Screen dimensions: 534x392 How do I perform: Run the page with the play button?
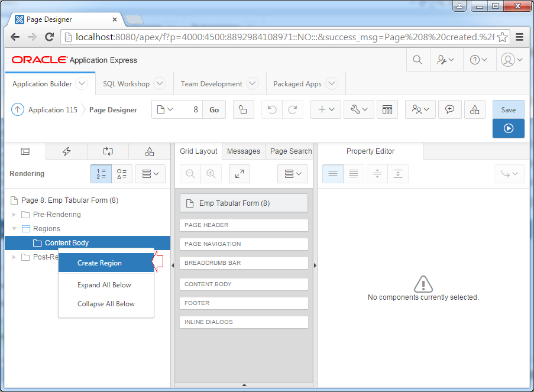pos(508,128)
